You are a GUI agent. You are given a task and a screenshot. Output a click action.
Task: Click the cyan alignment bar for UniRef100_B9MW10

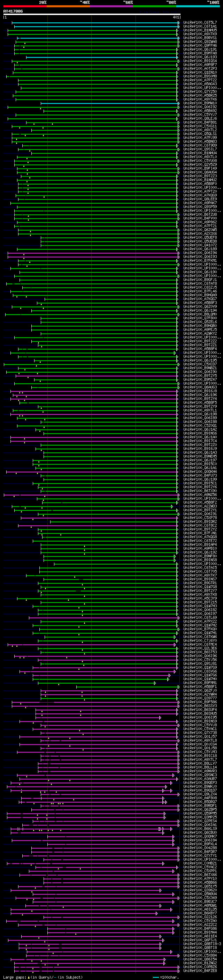pyautogui.click(x=110, y=103)
